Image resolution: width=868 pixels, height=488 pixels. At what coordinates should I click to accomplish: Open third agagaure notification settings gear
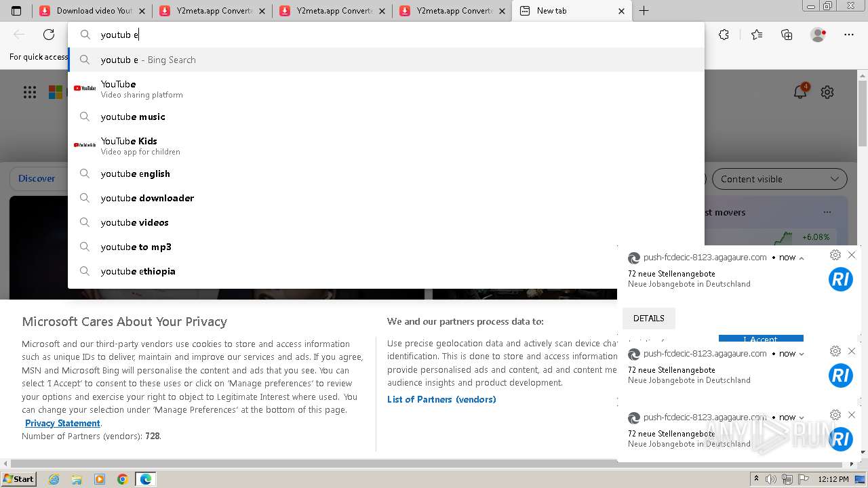(x=835, y=415)
